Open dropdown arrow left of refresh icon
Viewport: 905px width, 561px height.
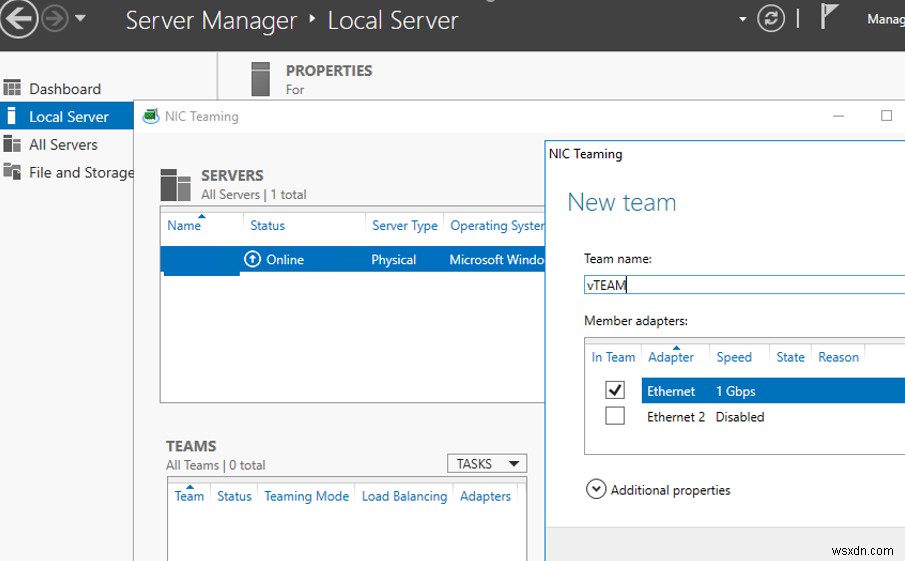(x=742, y=19)
